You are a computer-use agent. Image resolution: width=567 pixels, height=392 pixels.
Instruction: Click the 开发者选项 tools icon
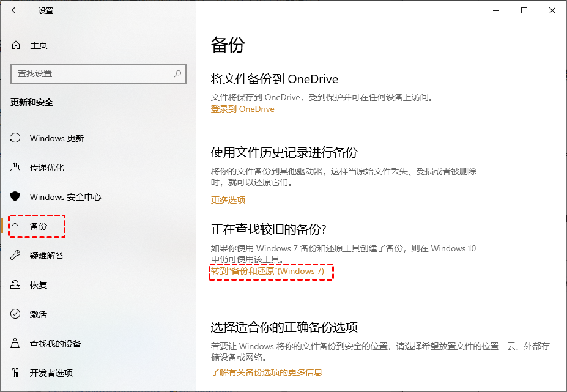point(15,372)
